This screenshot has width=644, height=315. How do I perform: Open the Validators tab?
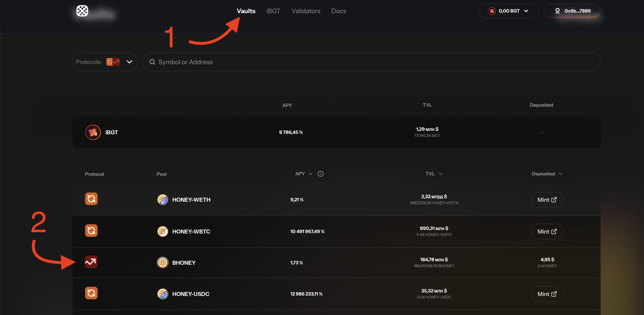point(306,11)
